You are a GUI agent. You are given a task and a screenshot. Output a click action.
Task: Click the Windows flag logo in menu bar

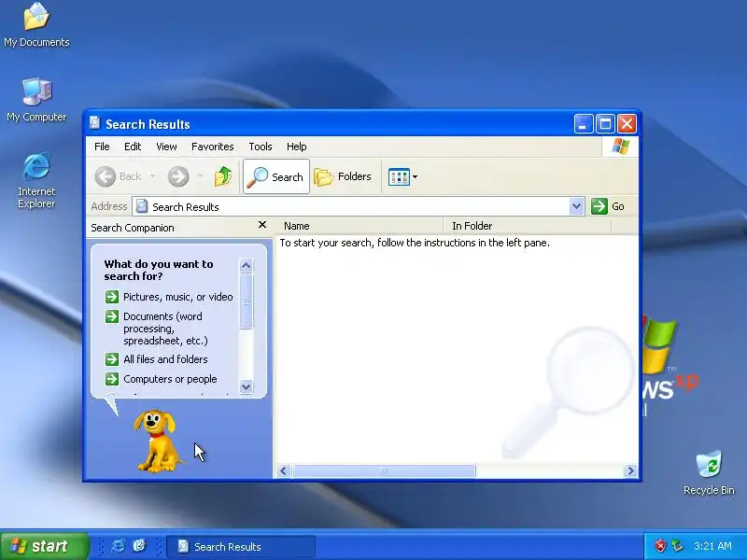(x=620, y=147)
